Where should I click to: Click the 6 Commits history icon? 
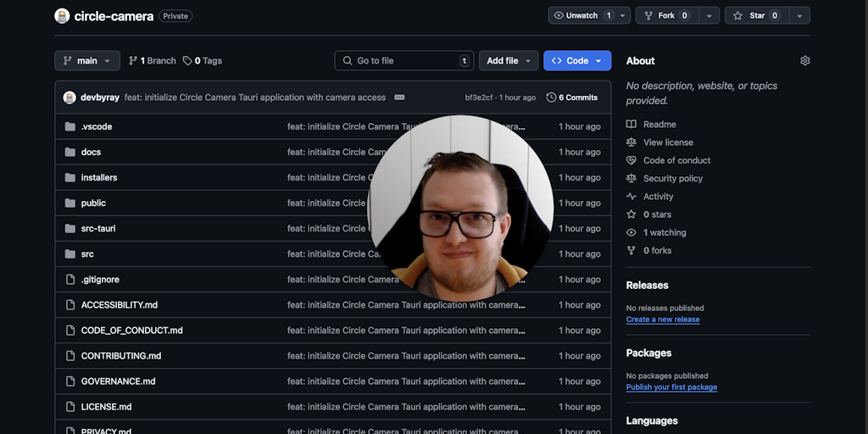coord(551,97)
